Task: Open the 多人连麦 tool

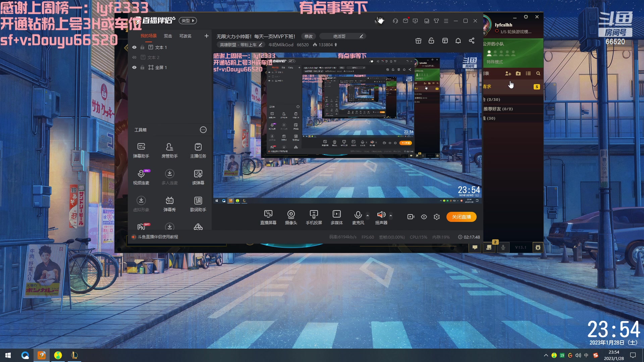Action: [170, 177]
